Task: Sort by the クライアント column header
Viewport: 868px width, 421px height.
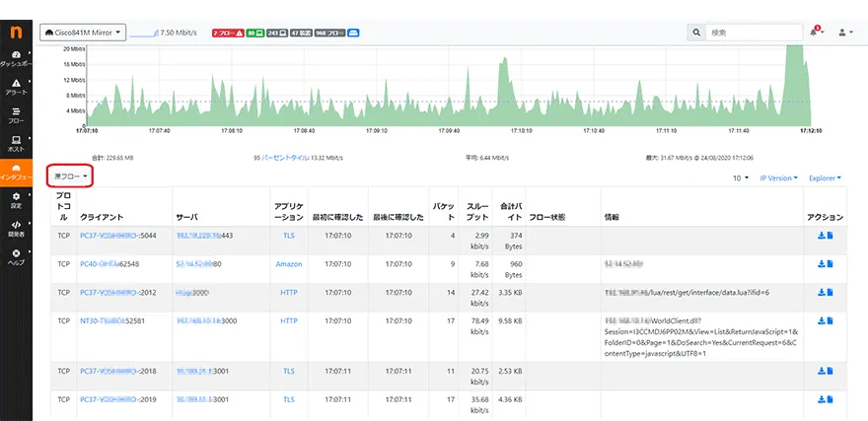Action: pos(102,218)
